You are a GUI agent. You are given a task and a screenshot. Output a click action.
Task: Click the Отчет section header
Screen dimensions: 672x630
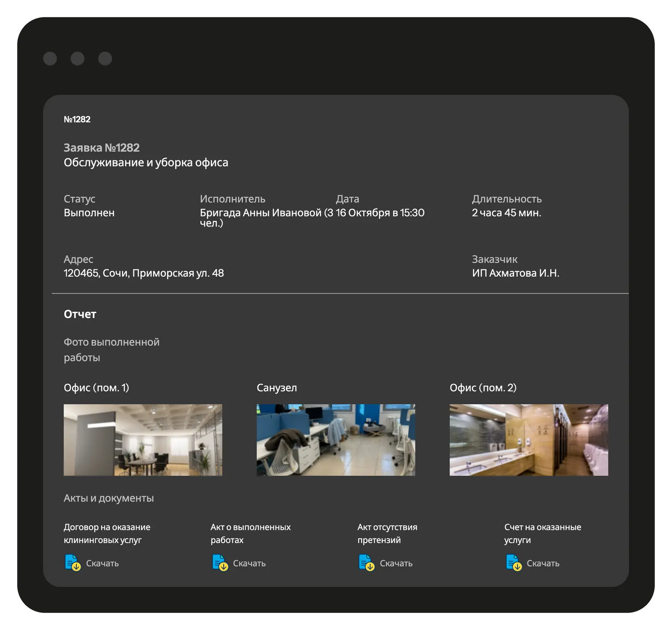coord(80,314)
